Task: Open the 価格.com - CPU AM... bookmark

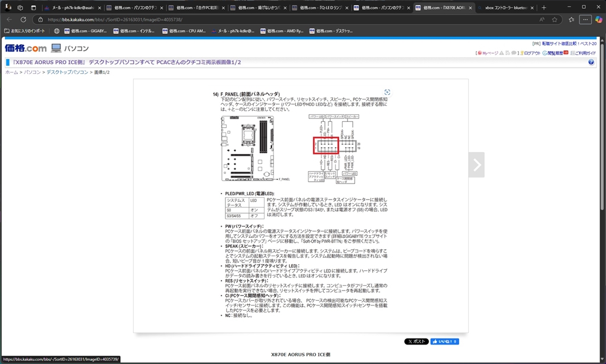Action: pyautogui.click(x=184, y=31)
